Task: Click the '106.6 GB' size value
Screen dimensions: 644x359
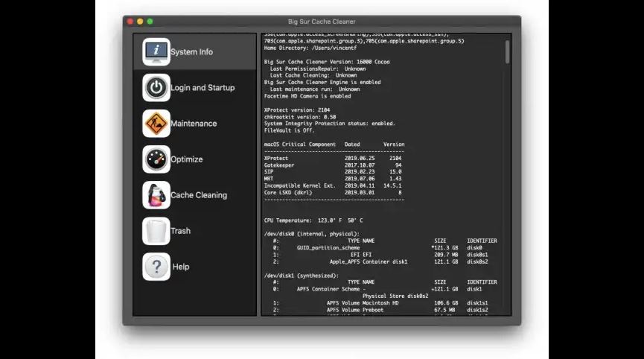Action: [446, 303]
